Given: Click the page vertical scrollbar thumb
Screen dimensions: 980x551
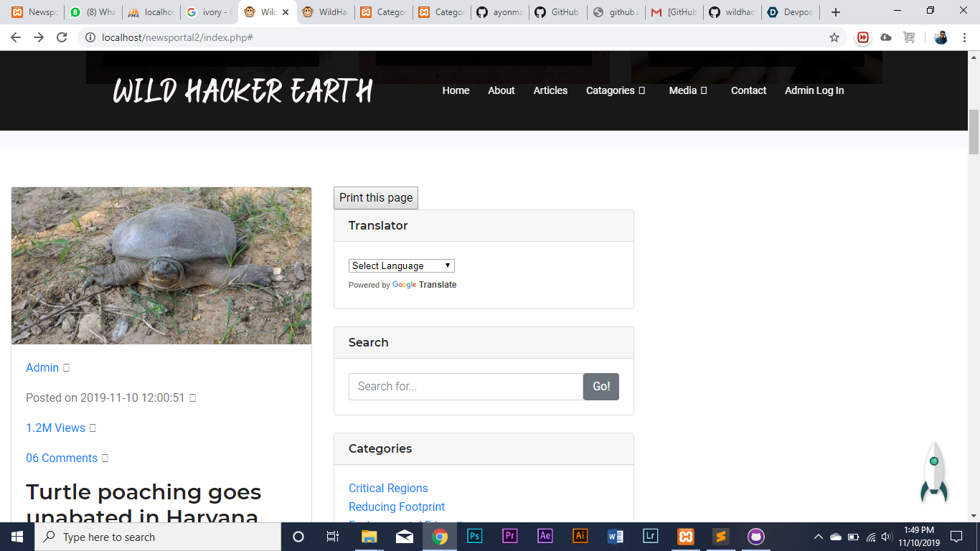Looking at the screenshot, I should [974, 132].
